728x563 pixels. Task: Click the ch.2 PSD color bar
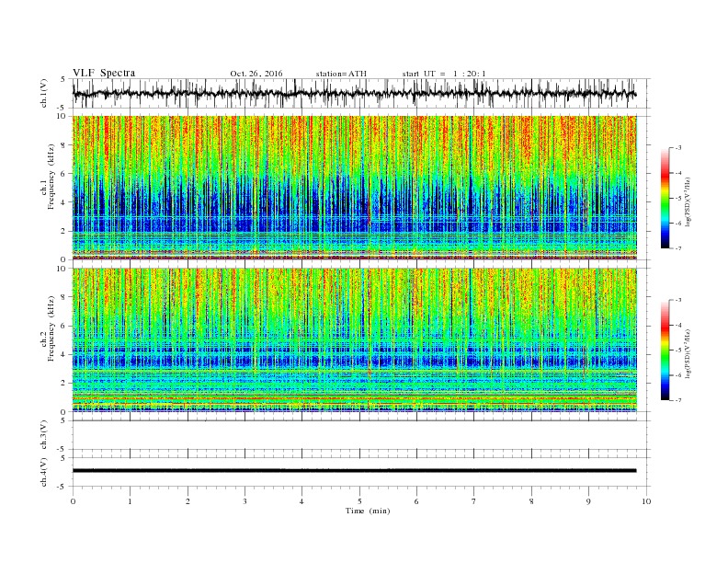pos(665,350)
